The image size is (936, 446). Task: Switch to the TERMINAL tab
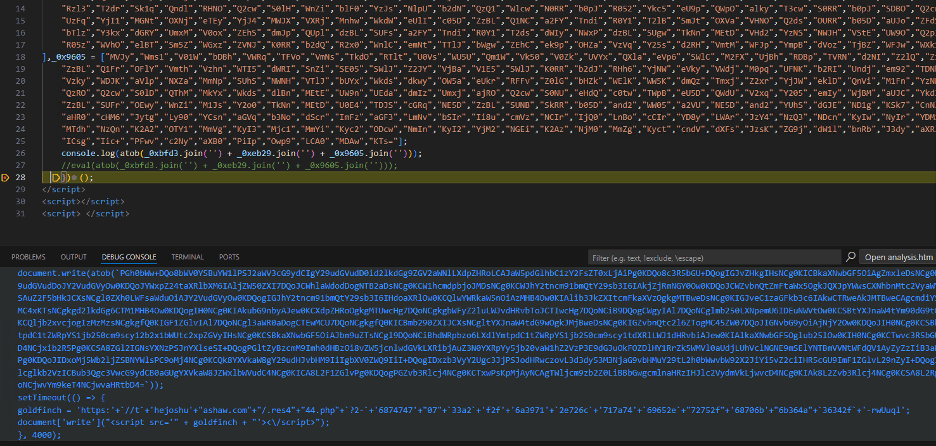click(187, 257)
